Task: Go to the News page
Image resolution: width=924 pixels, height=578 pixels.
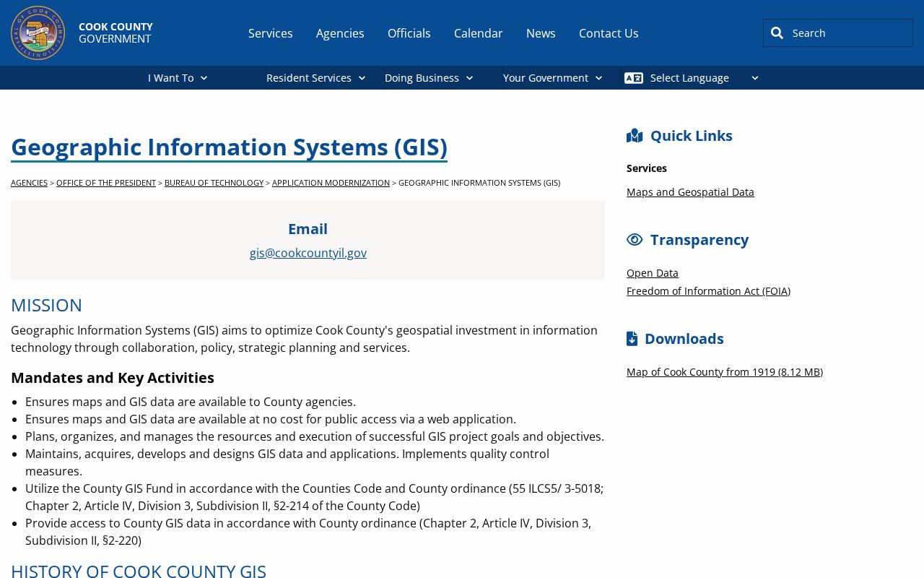Action: pos(541,33)
